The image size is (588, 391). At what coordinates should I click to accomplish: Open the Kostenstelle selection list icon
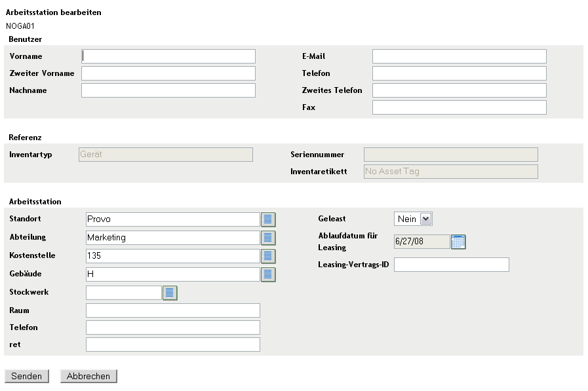click(268, 256)
